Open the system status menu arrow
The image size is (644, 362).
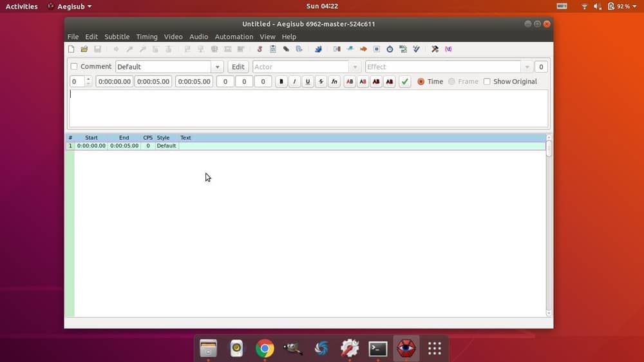click(634, 6)
